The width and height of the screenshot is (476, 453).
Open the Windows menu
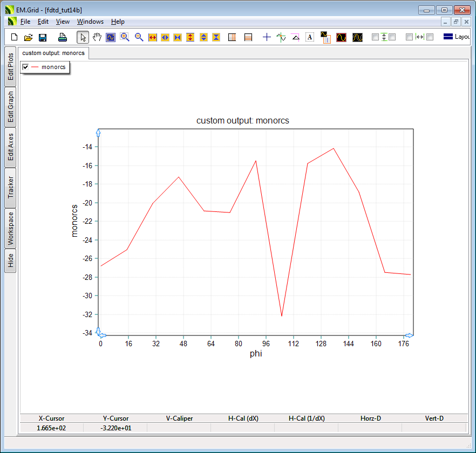[90, 22]
